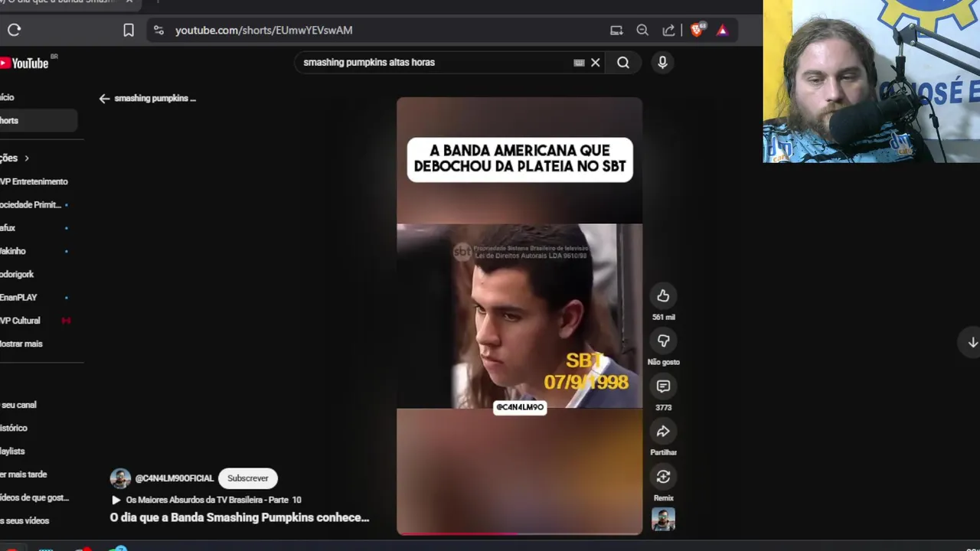
Task: Click the Subscrever button
Action: coord(247,478)
